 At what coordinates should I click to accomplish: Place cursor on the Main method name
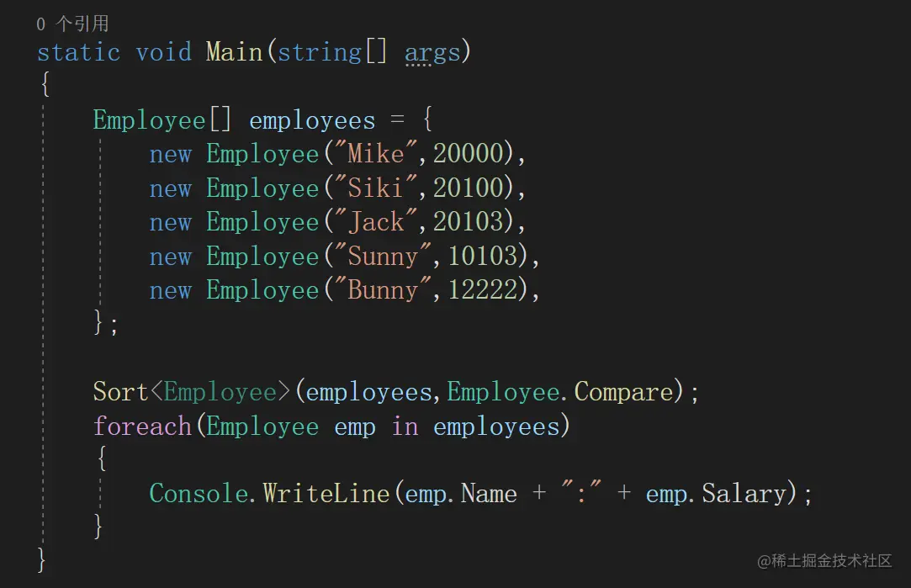tap(234, 51)
